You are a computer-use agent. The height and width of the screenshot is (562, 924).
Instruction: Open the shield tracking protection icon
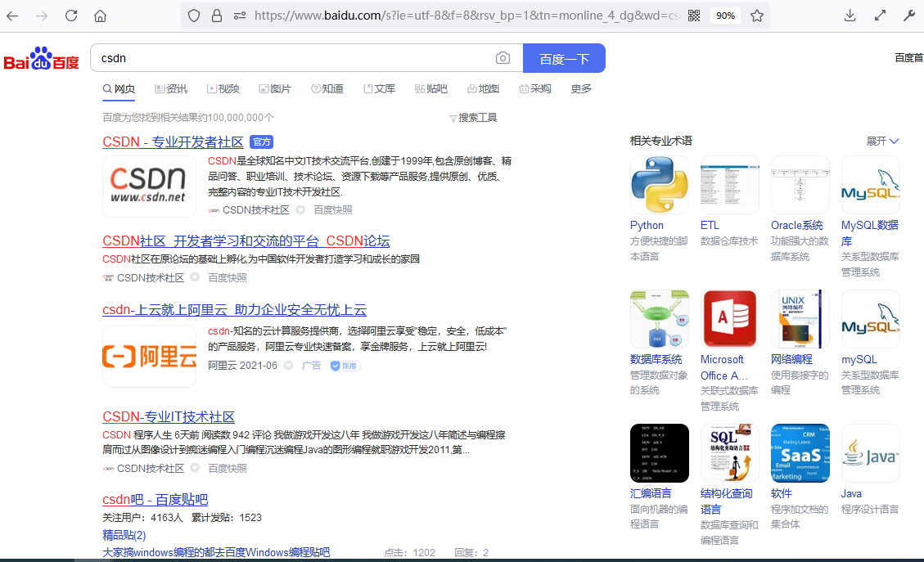tap(194, 16)
